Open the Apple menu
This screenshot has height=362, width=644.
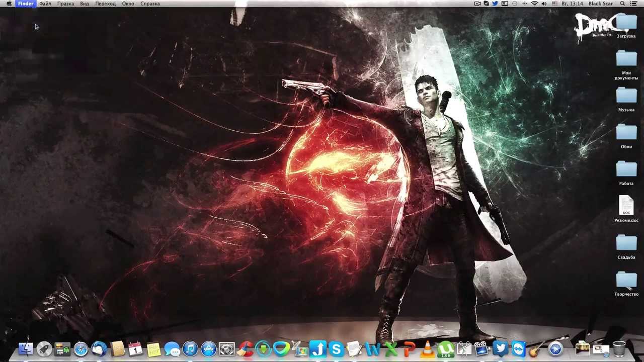pyautogui.click(x=9, y=4)
